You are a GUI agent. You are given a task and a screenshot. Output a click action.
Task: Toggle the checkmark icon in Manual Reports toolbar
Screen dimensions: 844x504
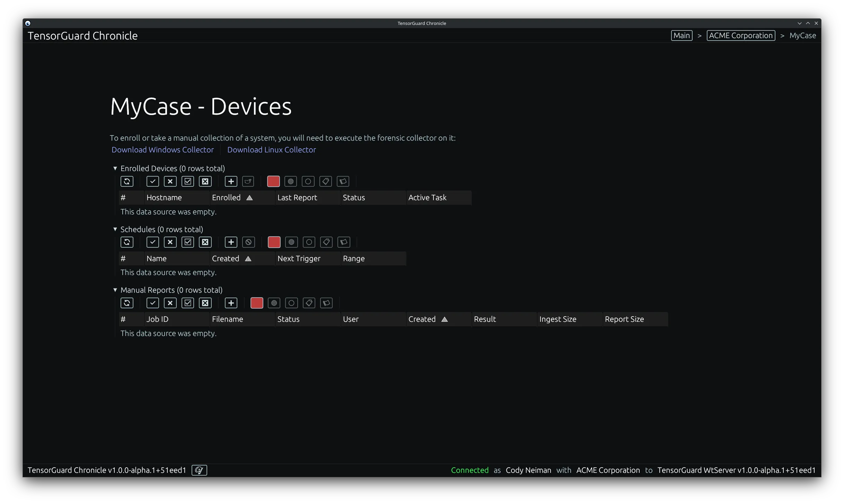click(152, 303)
